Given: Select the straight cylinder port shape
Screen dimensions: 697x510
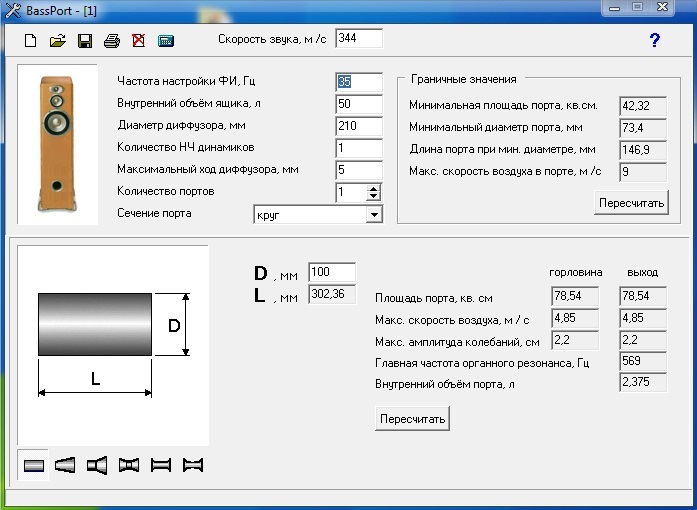Looking at the screenshot, I should point(34,466).
